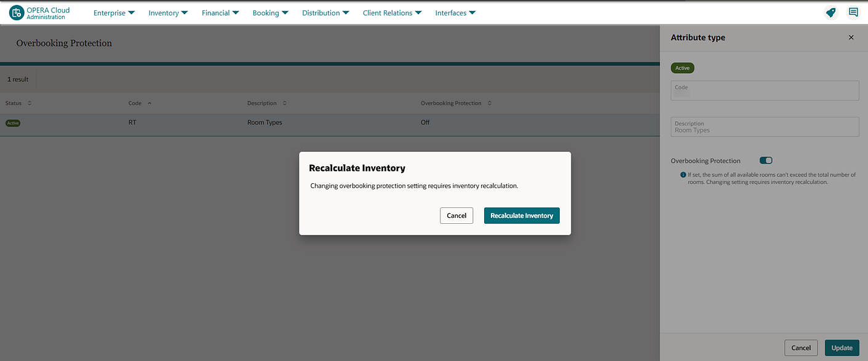Click the Recalculate Inventory dialog heading
The image size is (868, 361).
click(357, 168)
